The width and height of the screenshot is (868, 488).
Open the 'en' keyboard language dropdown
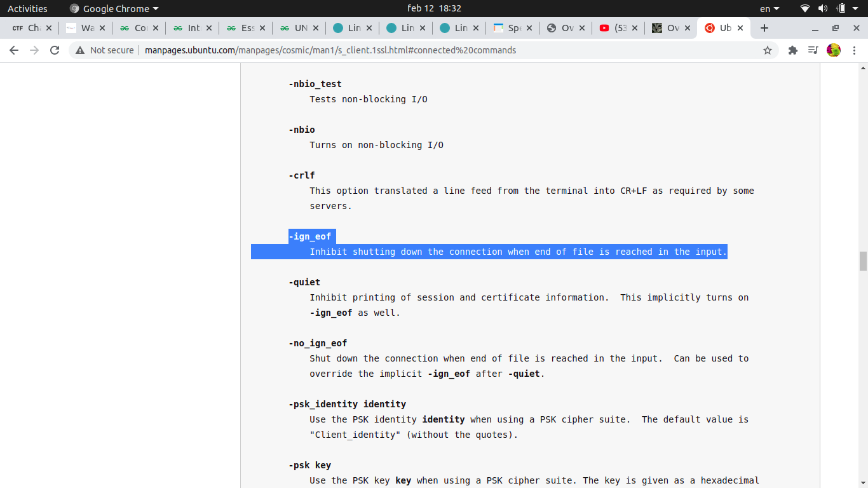[770, 9]
